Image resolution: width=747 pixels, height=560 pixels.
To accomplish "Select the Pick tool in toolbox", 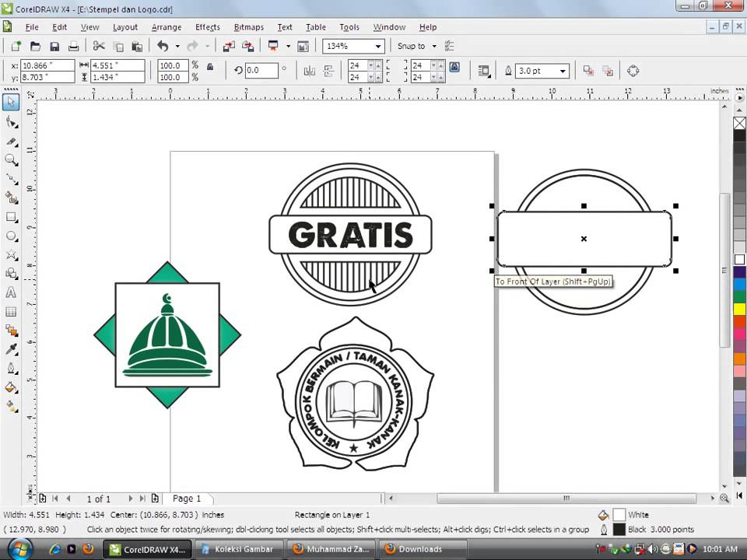I will click(11, 103).
